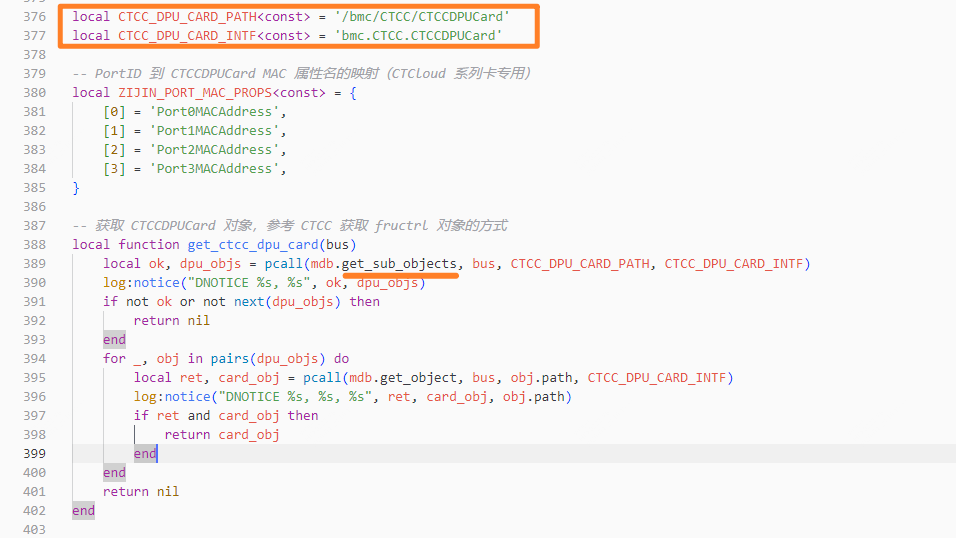The height and width of the screenshot is (538, 956).
Task: Click the 'bmc.CTCC.CTCCDPUCard' string on line 377
Action: pyautogui.click(x=418, y=35)
